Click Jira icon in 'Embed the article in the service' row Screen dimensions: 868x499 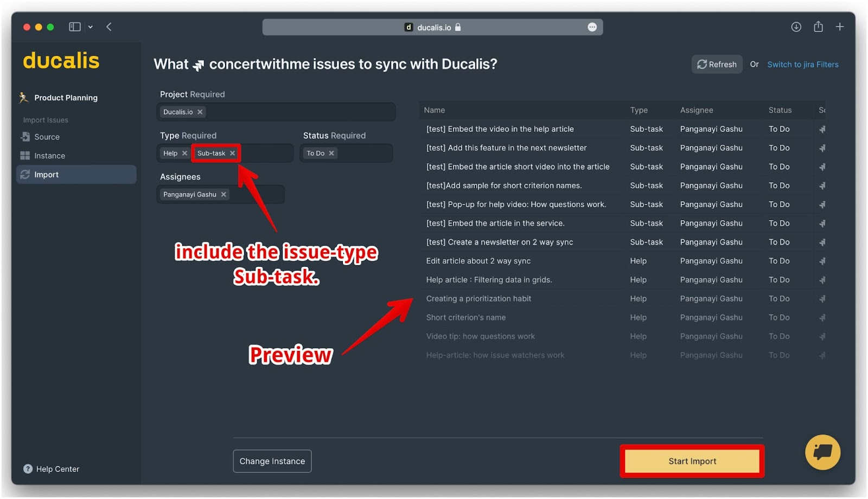[x=822, y=224]
